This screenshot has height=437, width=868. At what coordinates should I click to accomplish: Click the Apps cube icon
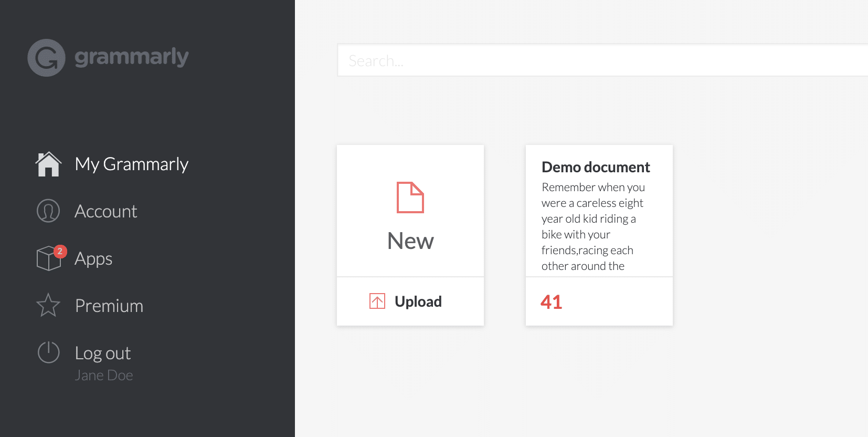(48, 259)
